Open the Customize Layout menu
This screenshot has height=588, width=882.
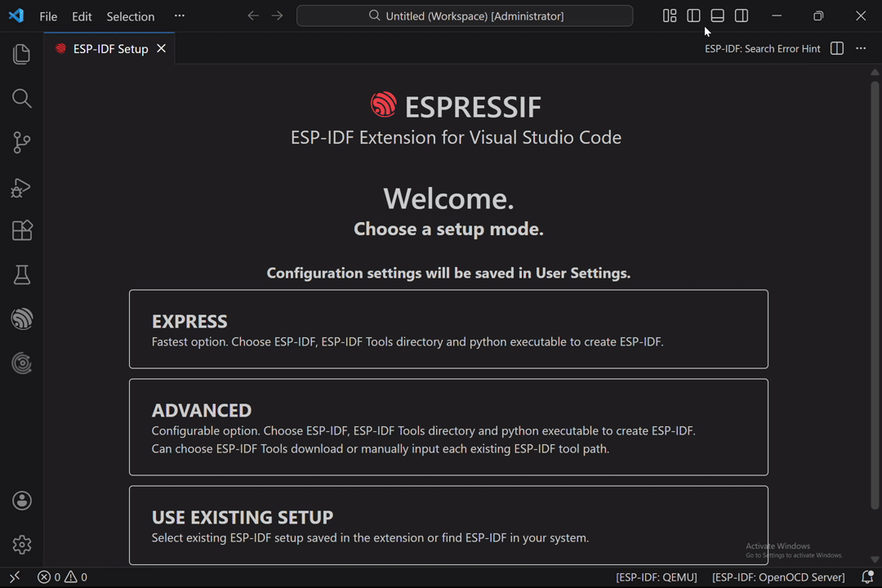[670, 16]
